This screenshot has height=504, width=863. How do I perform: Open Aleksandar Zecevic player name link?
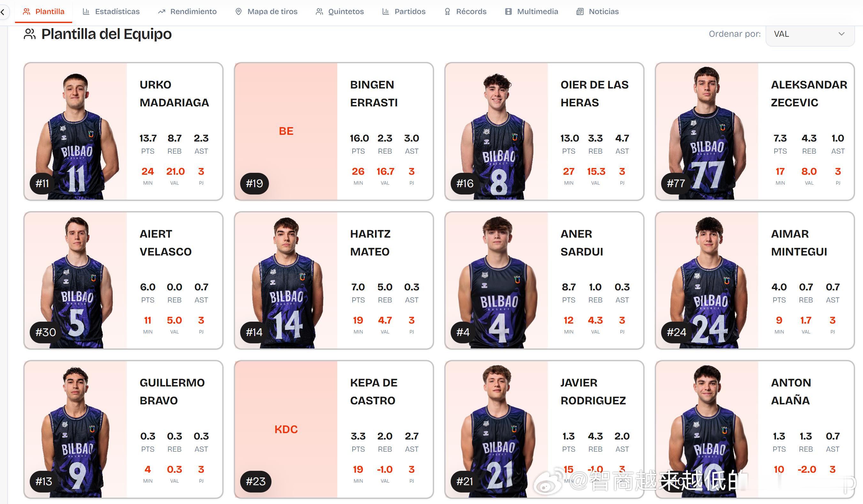point(809,94)
